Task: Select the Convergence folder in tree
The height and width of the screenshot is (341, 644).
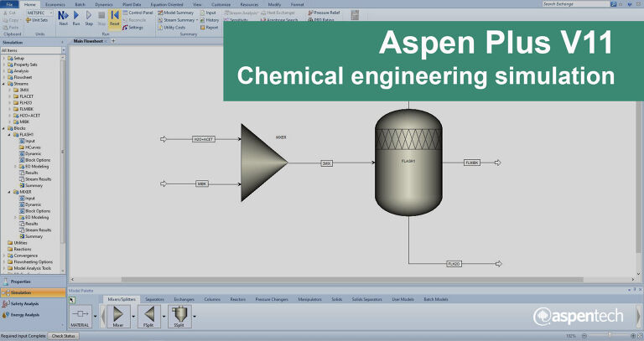Action: pos(25,256)
